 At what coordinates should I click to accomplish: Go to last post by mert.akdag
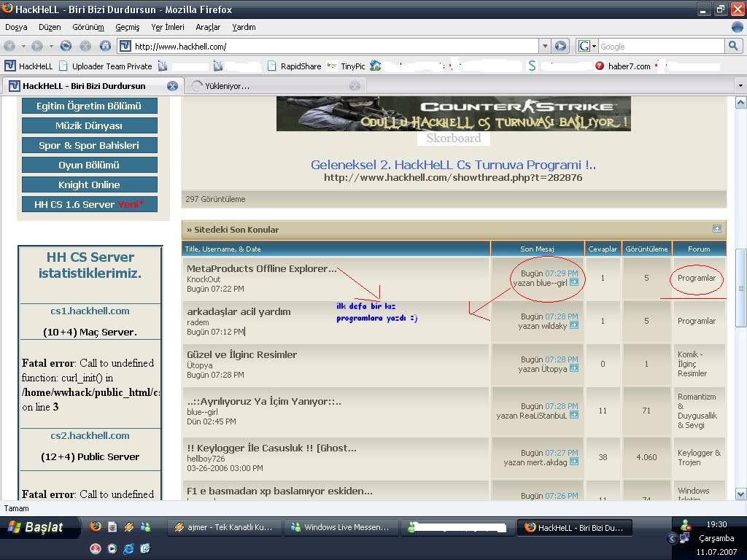click(x=574, y=462)
